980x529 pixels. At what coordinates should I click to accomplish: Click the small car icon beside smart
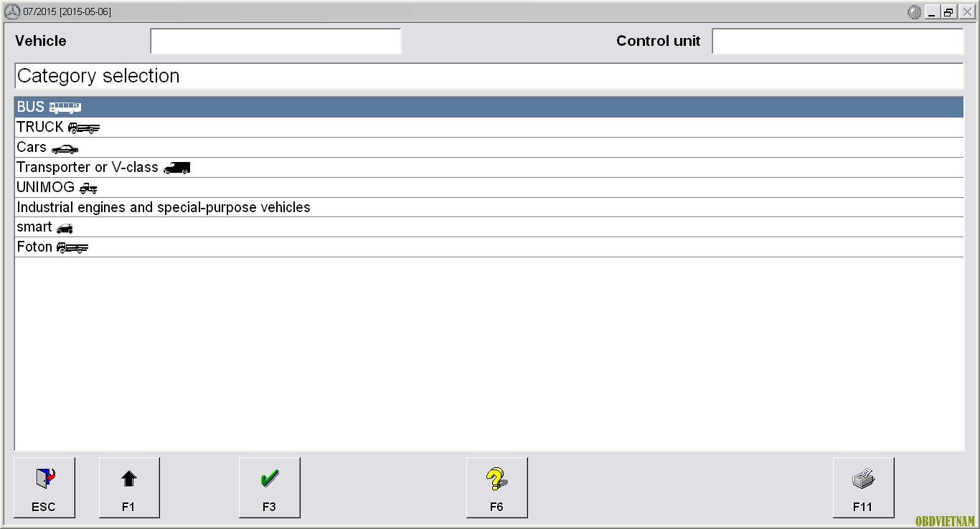[65, 229]
